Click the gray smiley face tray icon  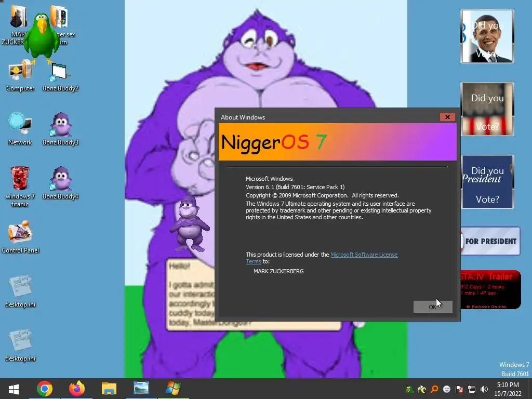click(x=446, y=389)
